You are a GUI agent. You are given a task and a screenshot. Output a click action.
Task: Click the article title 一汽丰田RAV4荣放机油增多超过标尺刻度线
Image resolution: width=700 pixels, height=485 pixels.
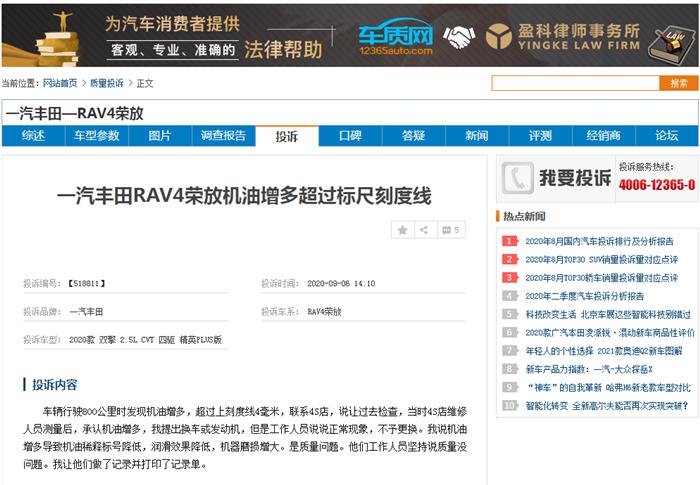[244, 196]
